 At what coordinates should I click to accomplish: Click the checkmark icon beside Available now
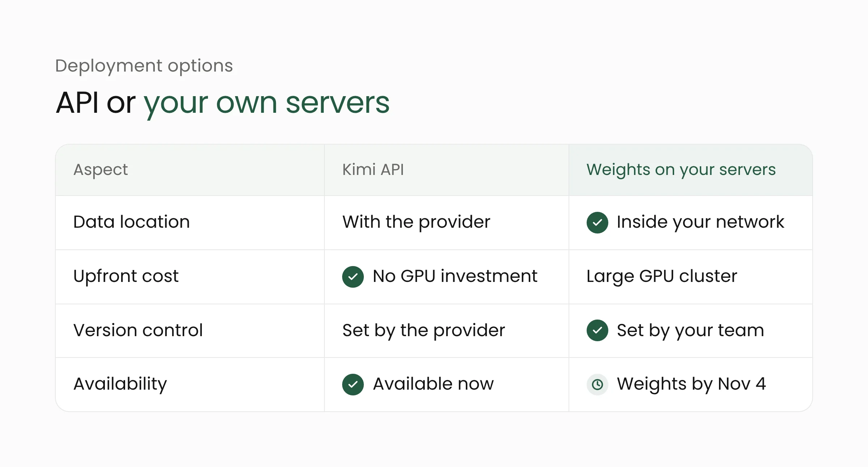coord(353,384)
